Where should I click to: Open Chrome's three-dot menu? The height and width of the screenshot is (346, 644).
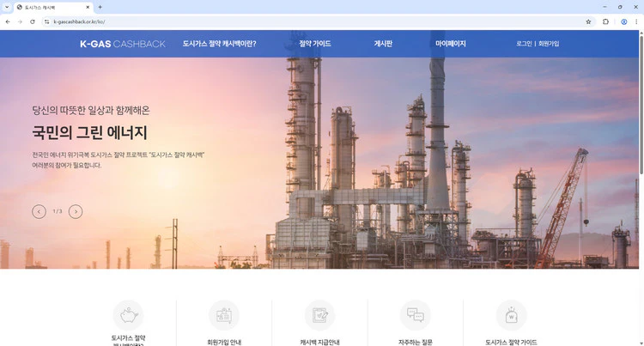[x=636, y=21]
